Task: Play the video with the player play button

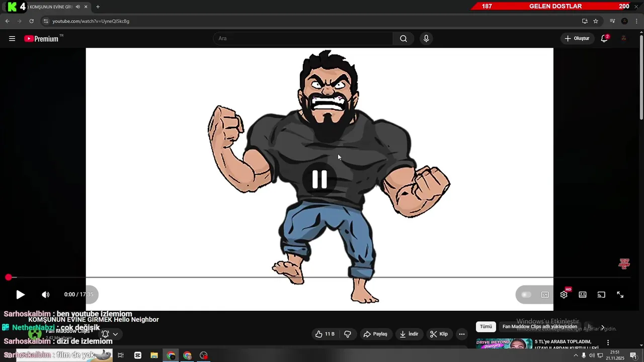Action: point(20,295)
